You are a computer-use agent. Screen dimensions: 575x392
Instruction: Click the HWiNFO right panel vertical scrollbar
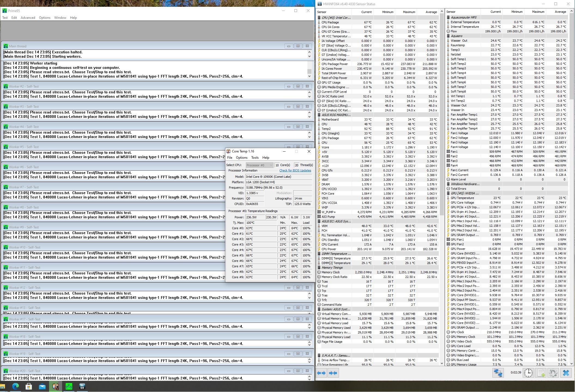571,56
